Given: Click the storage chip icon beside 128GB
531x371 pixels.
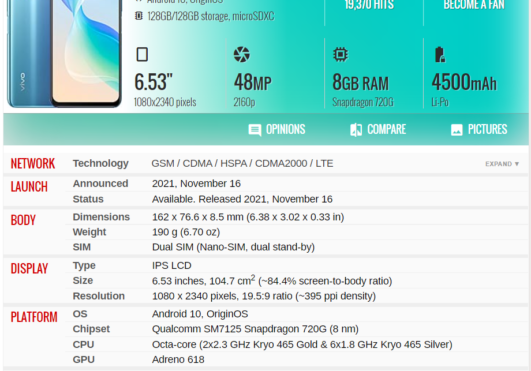Looking at the screenshot, I should [x=139, y=16].
